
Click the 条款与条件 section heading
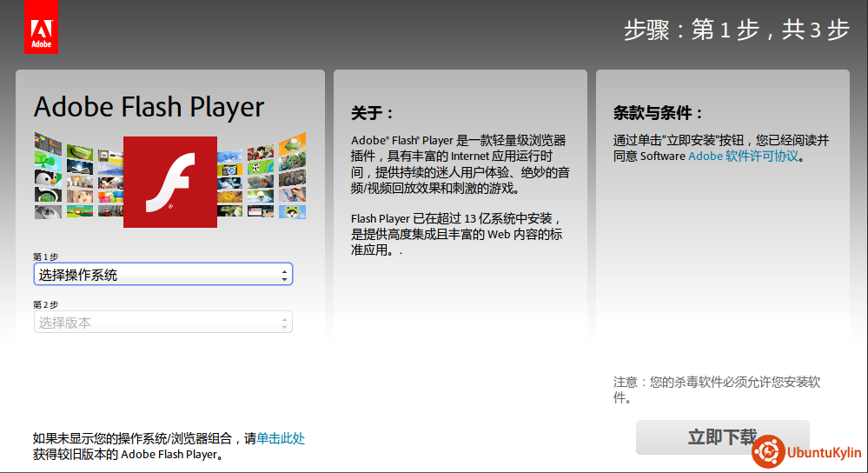point(658,113)
